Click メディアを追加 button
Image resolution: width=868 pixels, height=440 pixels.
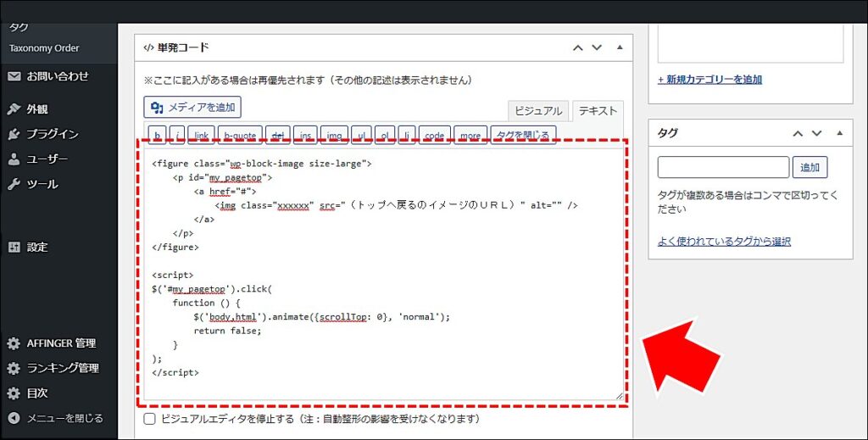(x=192, y=108)
